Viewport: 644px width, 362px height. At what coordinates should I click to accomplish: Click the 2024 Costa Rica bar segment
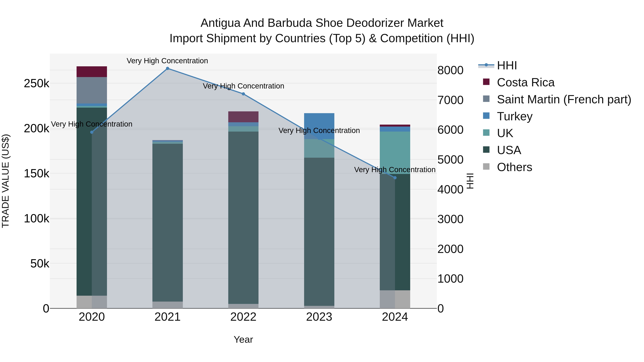coord(395,126)
